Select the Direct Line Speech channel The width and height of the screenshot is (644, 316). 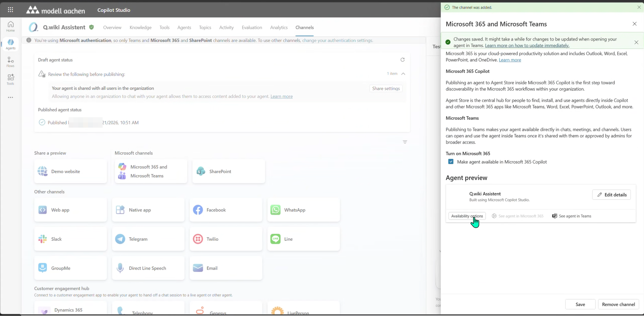tap(148, 268)
